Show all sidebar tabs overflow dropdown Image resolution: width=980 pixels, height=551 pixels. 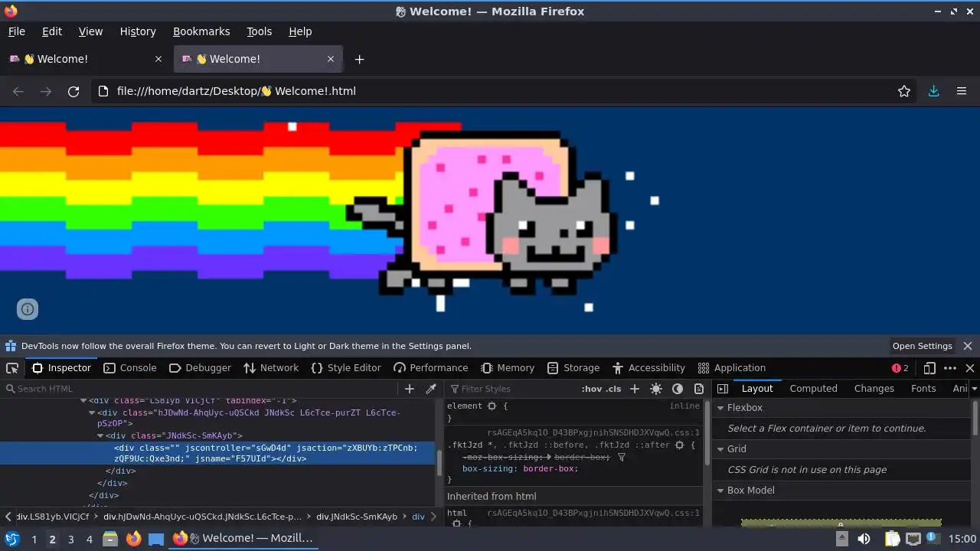pyautogui.click(x=974, y=389)
